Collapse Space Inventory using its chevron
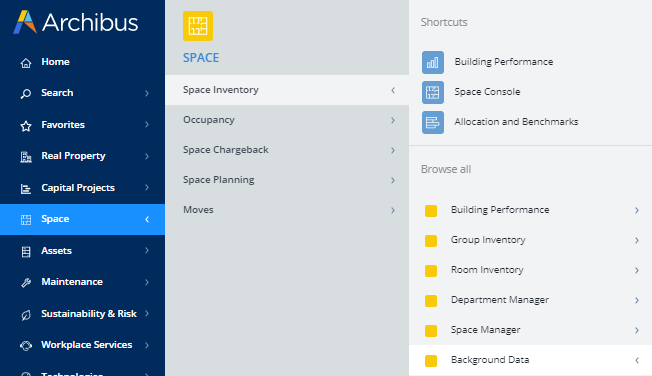 (393, 90)
